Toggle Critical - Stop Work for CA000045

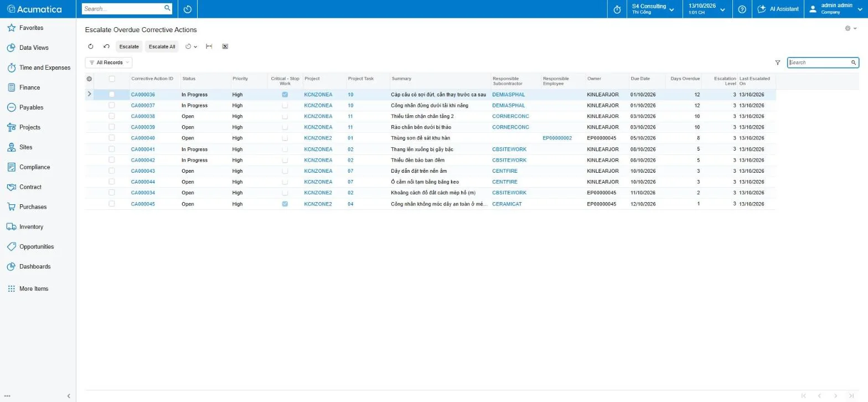pyautogui.click(x=285, y=204)
